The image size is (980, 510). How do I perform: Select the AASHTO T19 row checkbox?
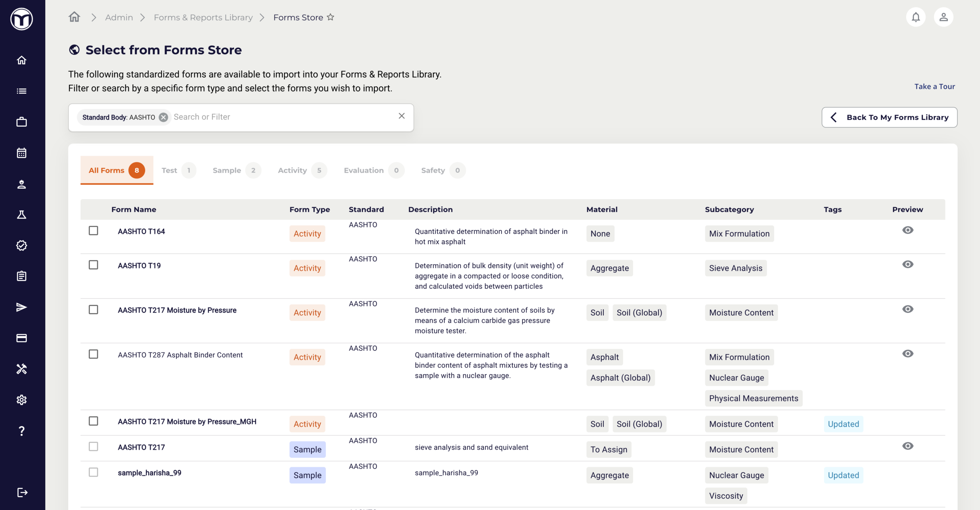tap(93, 265)
